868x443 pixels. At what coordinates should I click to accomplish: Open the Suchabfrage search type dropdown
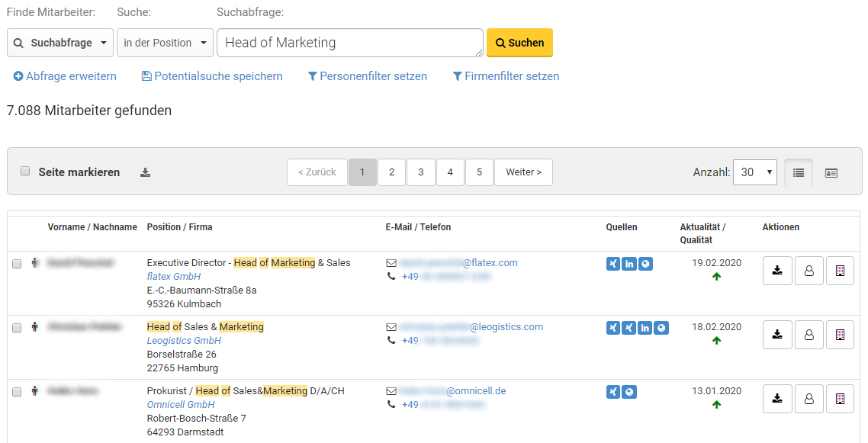point(60,43)
